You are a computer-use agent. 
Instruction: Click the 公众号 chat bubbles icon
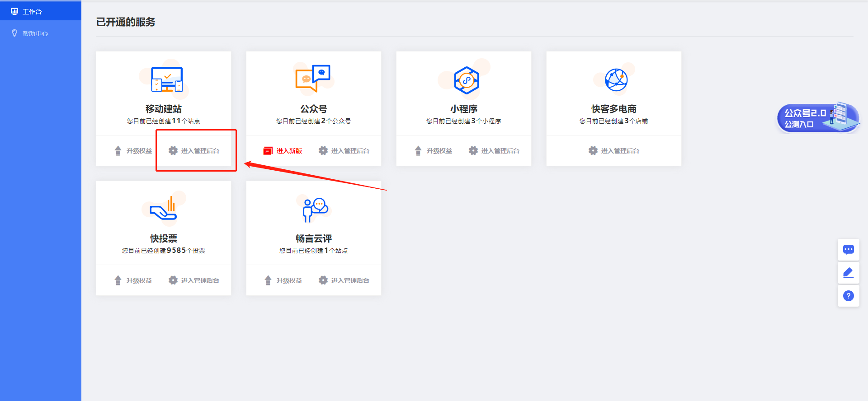[x=313, y=79]
